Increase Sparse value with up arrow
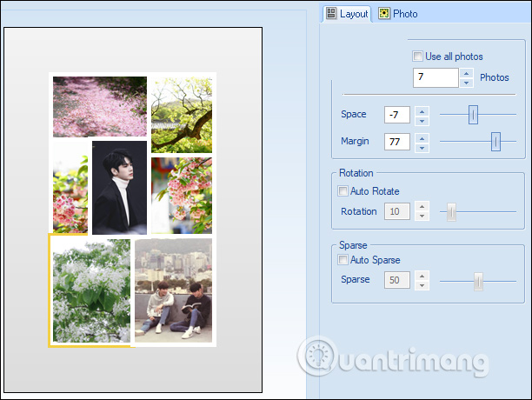Image resolution: width=532 pixels, height=400 pixels. (422, 276)
